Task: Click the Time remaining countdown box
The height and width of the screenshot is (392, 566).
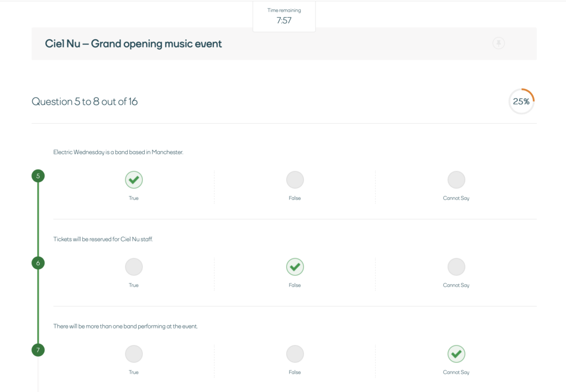Action: (x=284, y=16)
